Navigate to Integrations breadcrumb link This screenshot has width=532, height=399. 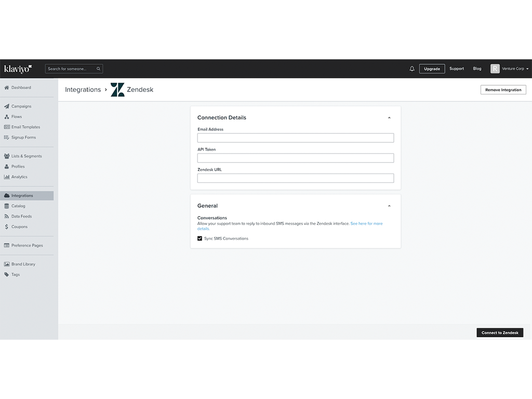click(x=83, y=89)
